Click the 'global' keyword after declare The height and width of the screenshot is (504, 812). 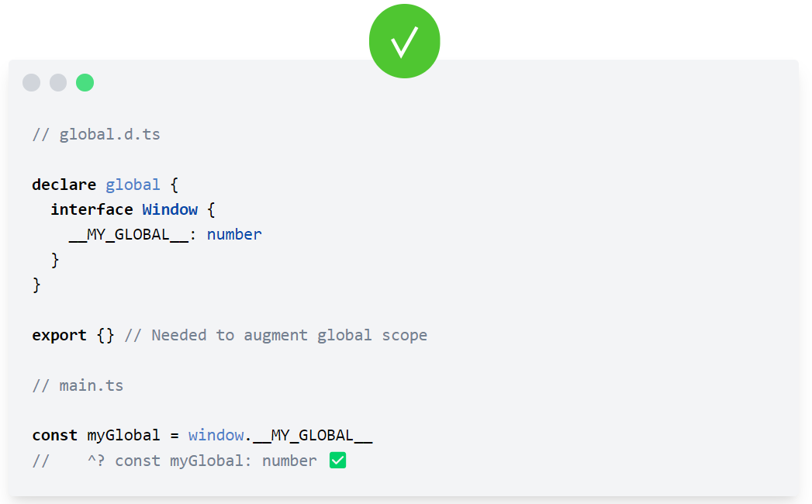pyautogui.click(x=133, y=185)
